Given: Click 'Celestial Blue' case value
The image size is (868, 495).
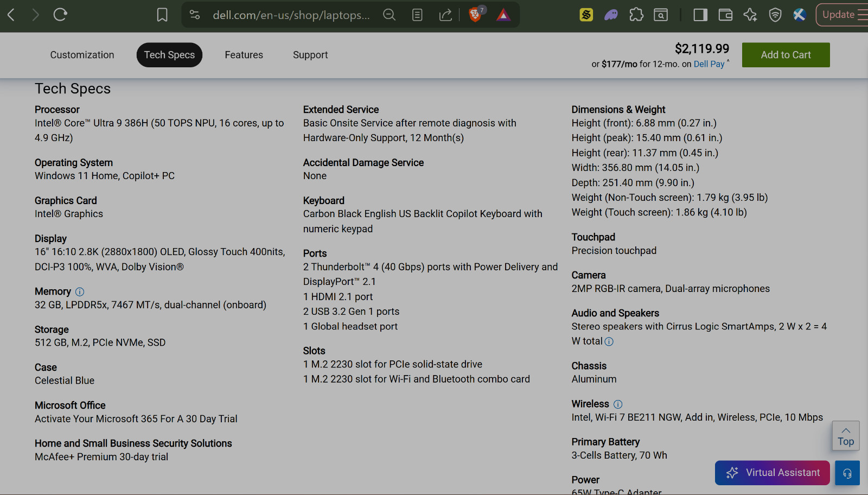Looking at the screenshot, I should click(65, 380).
